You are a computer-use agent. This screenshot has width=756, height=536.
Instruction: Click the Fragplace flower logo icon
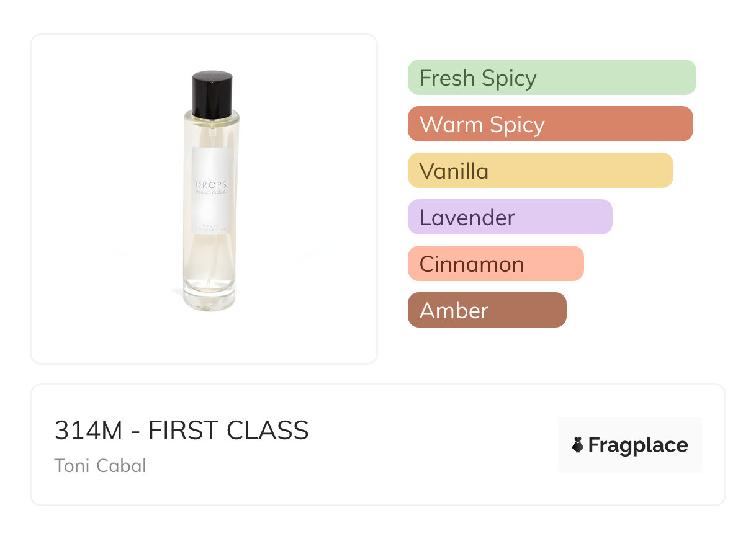point(578,445)
